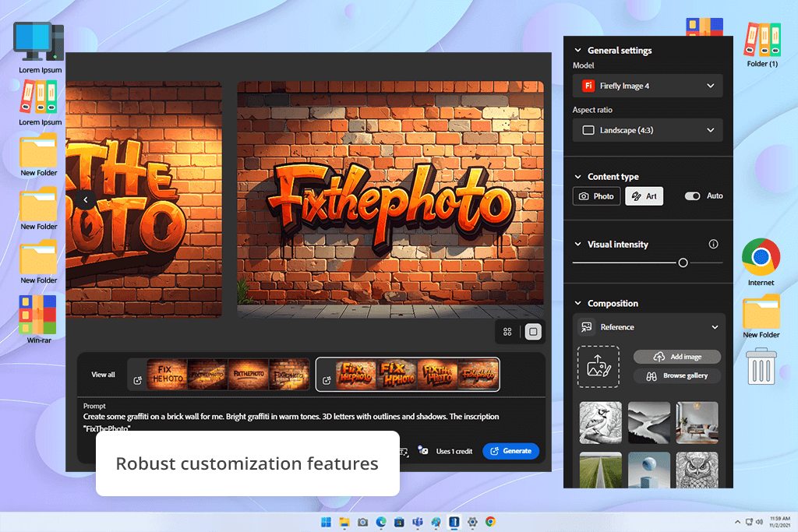Adjust the Visual intensity slider handle
This screenshot has width=798, height=532.
(x=683, y=262)
